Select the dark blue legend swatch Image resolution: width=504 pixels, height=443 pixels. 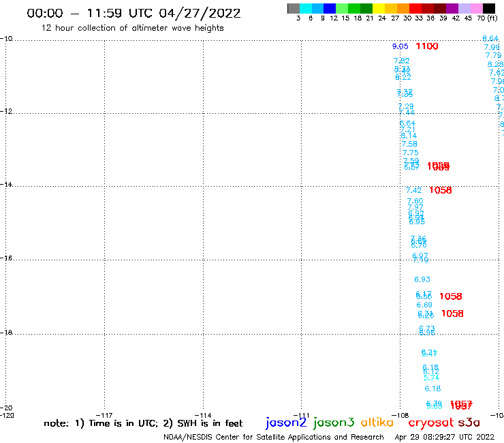(x=330, y=8)
